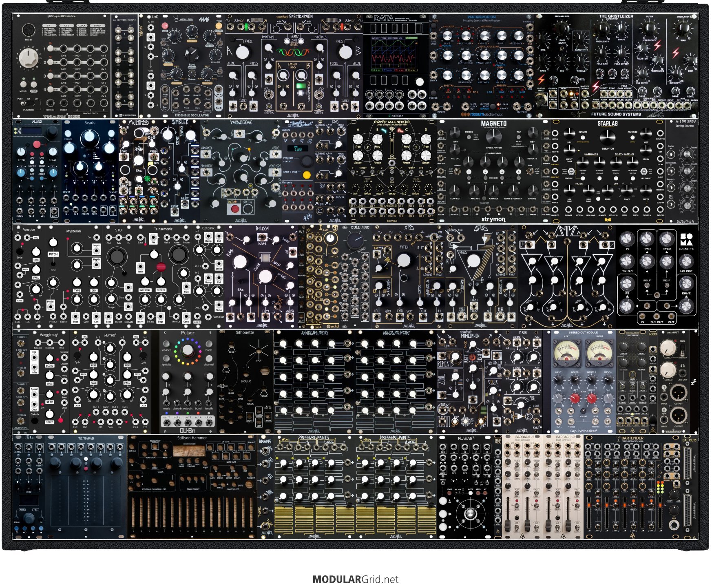Click the MIDI IN socket on the Vermona module
This screenshot has height=588, width=712.
point(29,31)
